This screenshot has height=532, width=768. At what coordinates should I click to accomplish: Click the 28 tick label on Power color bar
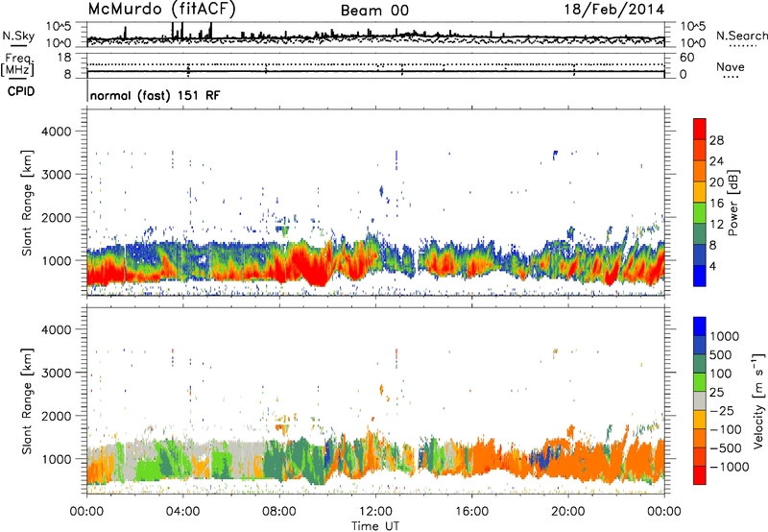point(716,140)
